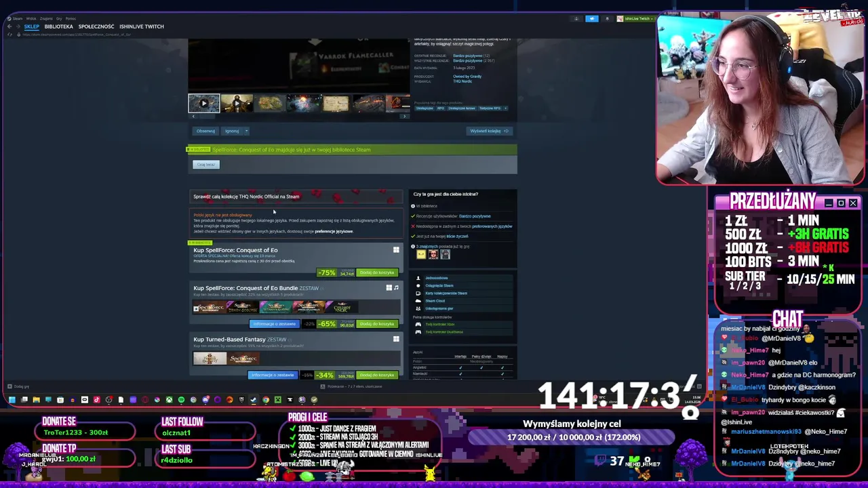
Task: Open the Chrome icon in the taskbar
Action: 266,400
